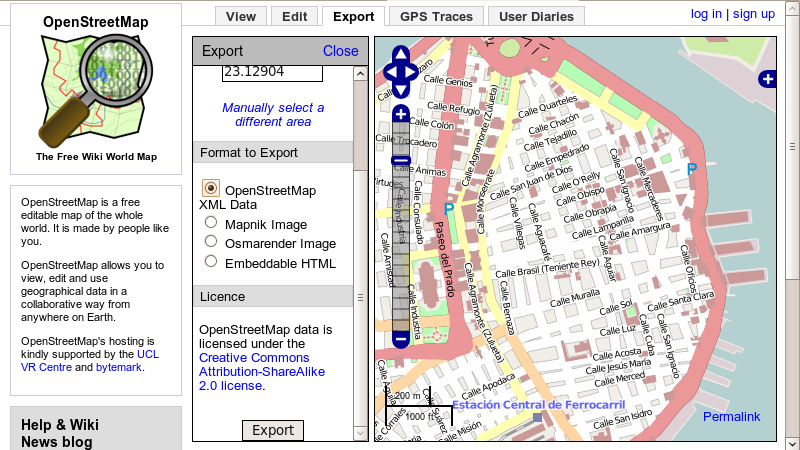Pan the map right with the arrow
The height and width of the screenshot is (450, 800).
(x=412, y=72)
